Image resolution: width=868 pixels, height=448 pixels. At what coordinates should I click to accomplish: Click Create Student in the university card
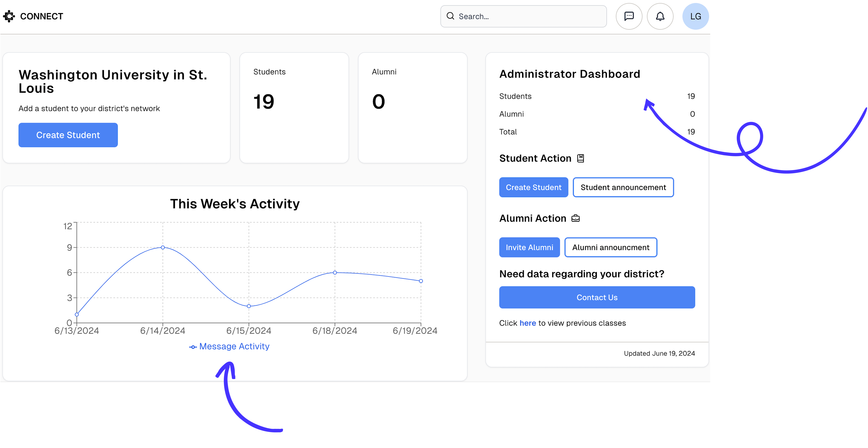click(x=68, y=135)
